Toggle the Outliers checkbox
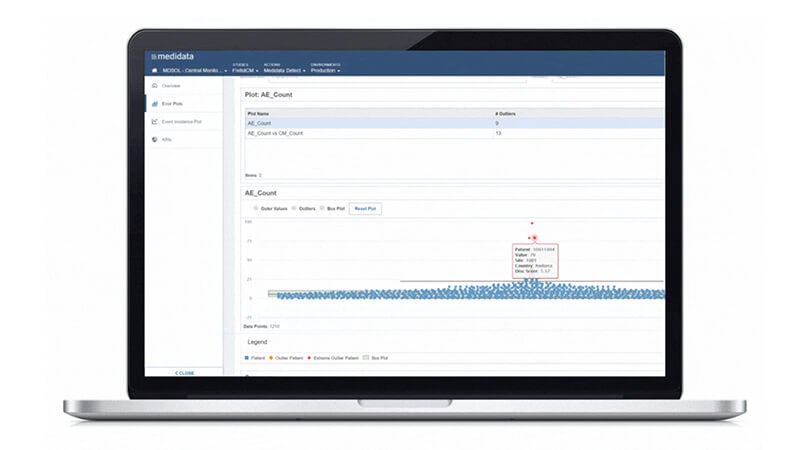The image size is (800, 450). pos(294,208)
